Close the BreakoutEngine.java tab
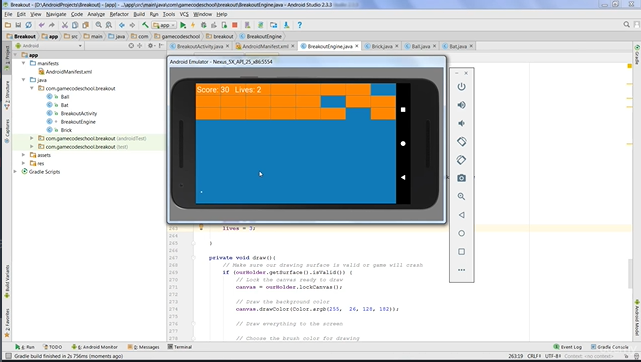This screenshot has height=362, width=641. click(356, 46)
